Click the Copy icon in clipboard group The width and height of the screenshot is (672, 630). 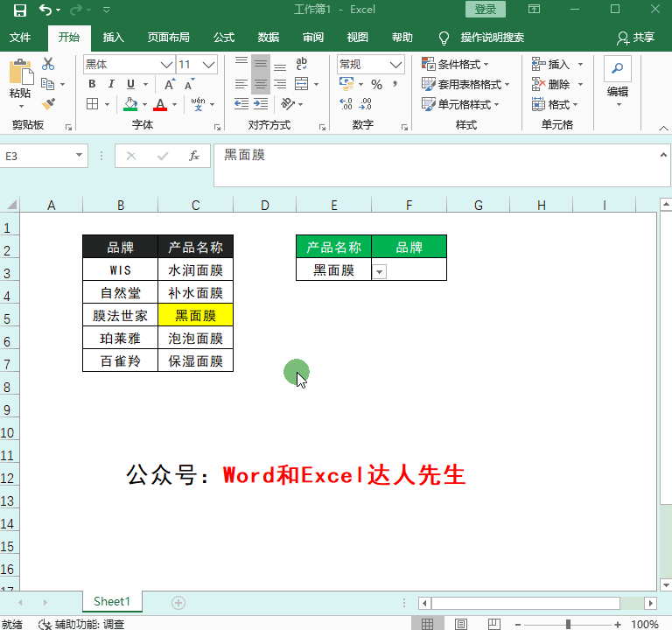pos(47,84)
